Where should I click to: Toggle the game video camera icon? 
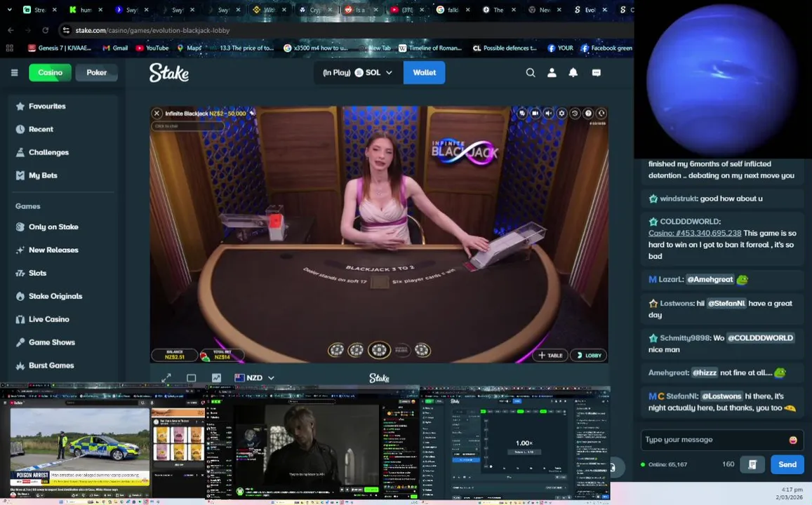click(535, 114)
